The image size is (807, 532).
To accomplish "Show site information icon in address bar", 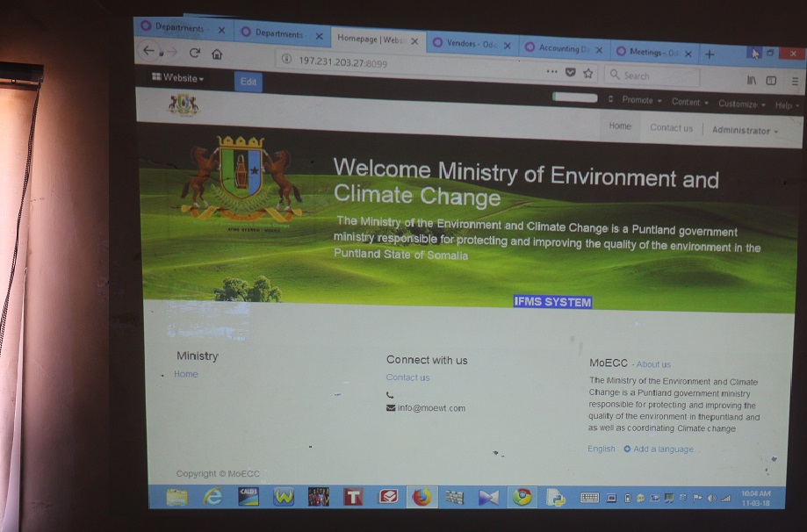I will tap(286, 59).
